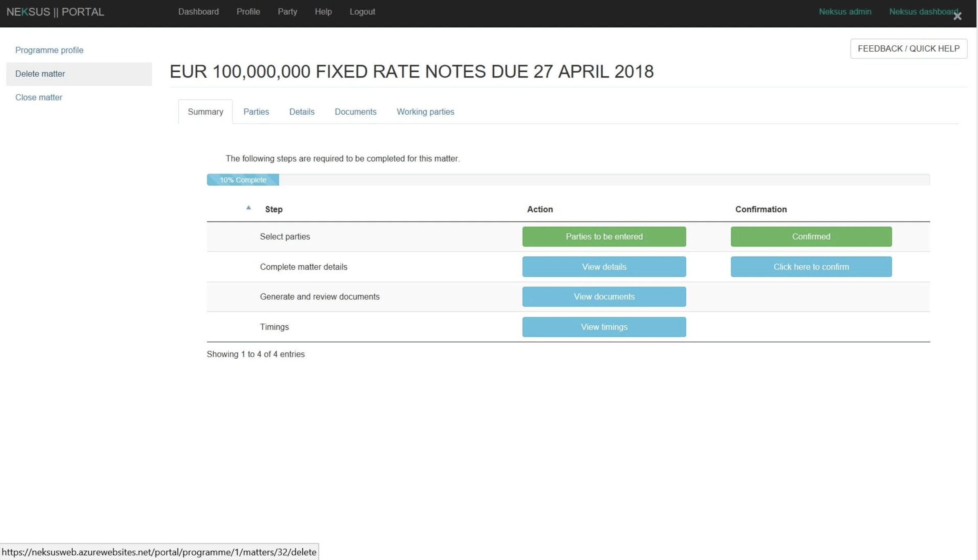978x560 pixels.
Task: Click the 10% Complete progress bar
Action: coord(243,180)
